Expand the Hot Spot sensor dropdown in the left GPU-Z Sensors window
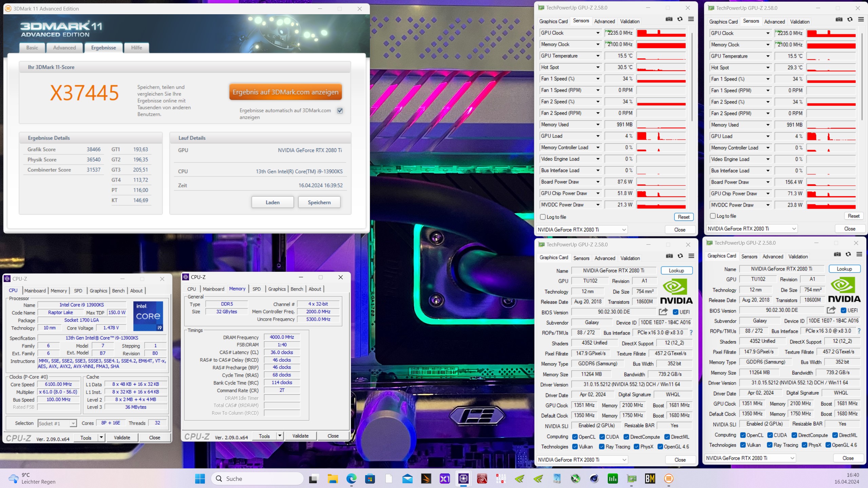 click(598, 67)
